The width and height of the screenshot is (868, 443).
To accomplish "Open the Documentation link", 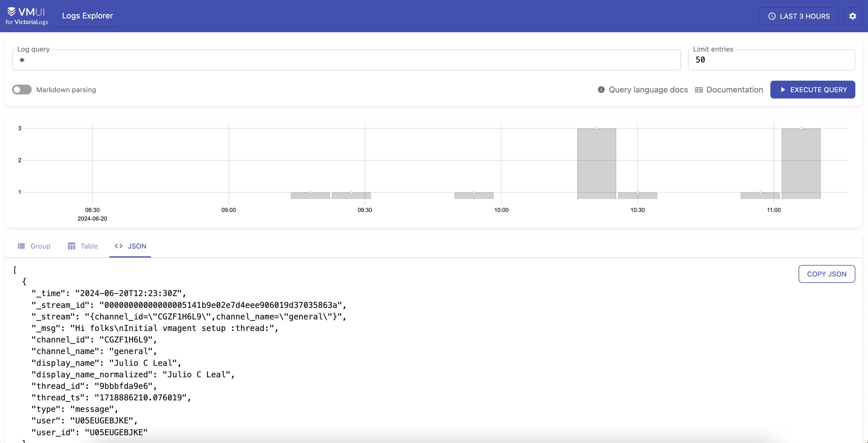I will 735,90.
